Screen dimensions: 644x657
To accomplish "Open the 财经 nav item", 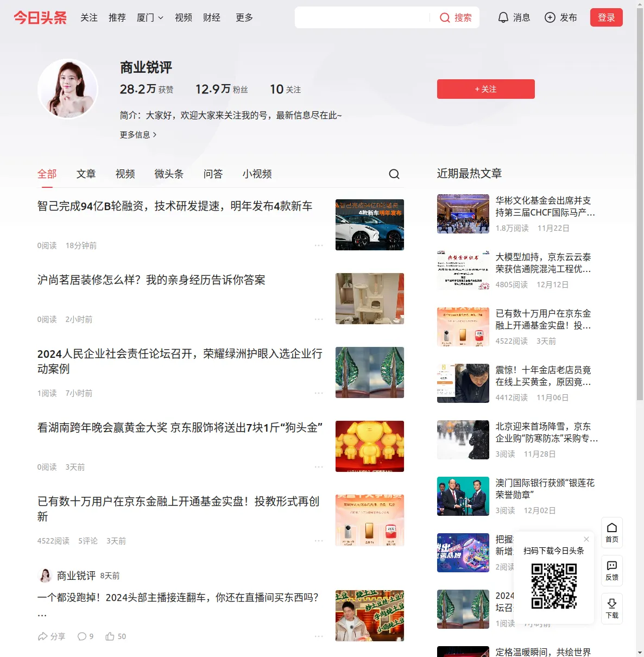I will tap(212, 18).
